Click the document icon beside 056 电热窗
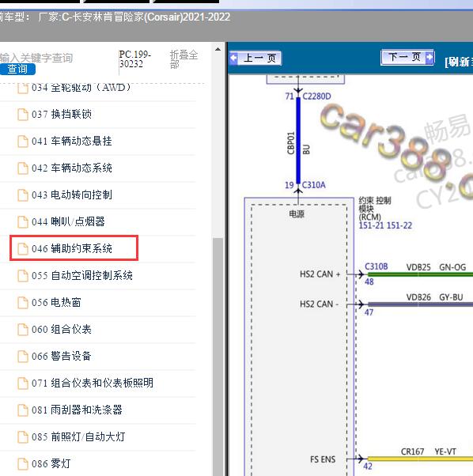Image resolution: width=473 pixels, height=476 pixels. [x=23, y=303]
